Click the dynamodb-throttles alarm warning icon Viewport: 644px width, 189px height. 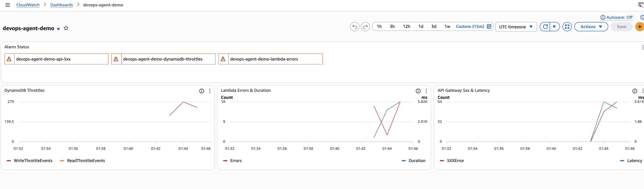coord(116,59)
